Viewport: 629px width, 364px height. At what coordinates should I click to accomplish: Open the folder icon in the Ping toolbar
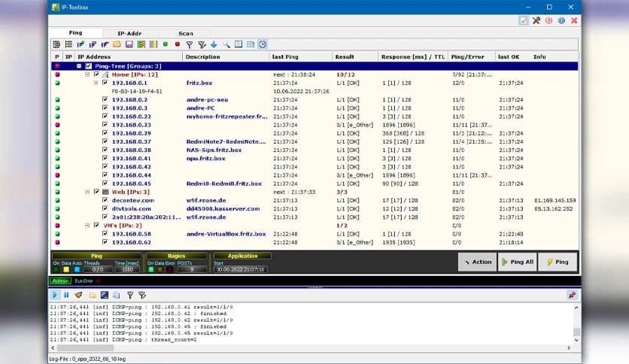pos(117,44)
